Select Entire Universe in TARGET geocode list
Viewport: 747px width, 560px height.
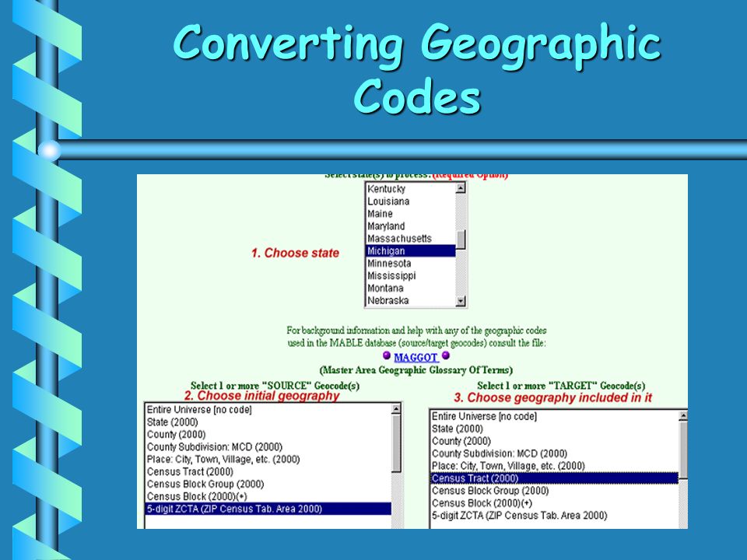point(554,416)
